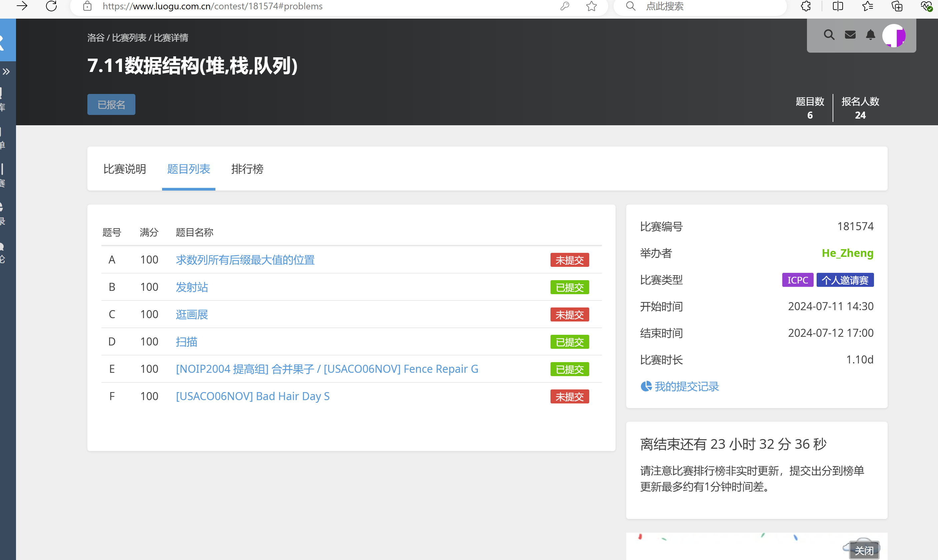Open the notifications bell icon
The image size is (938, 560).
tap(870, 35)
